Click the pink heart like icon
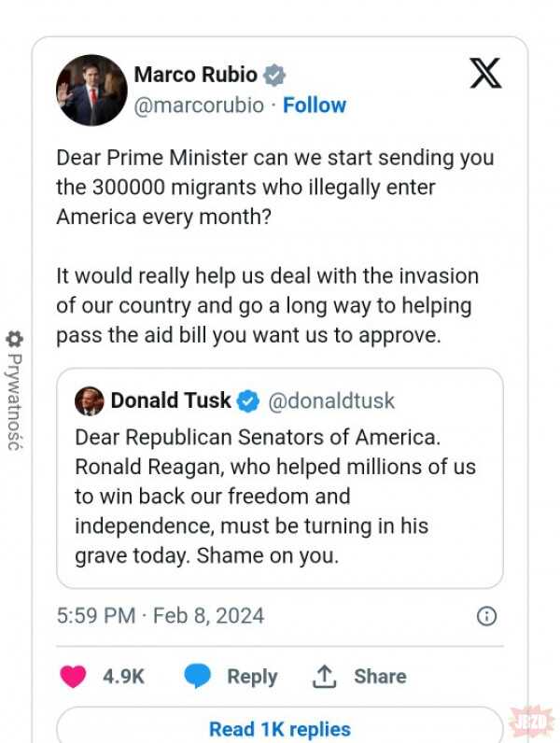The width and height of the screenshot is (560, 743). point(73,676)
